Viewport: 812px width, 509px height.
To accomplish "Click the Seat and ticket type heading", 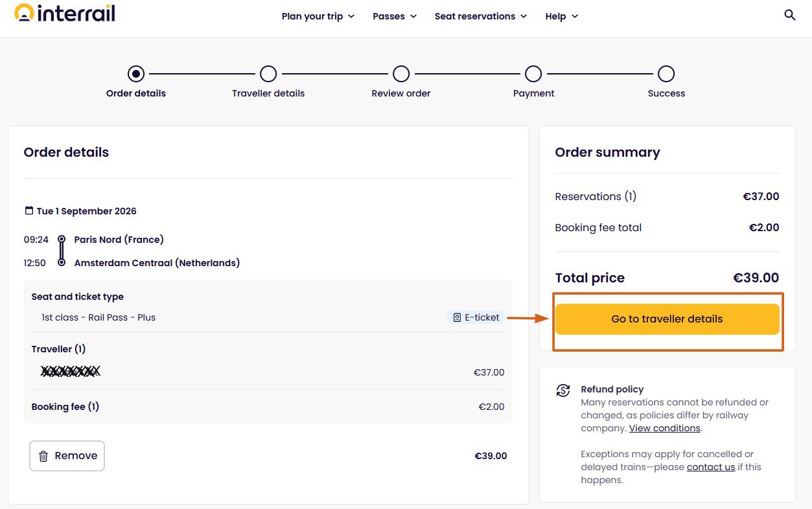I will tap(78, 297).
